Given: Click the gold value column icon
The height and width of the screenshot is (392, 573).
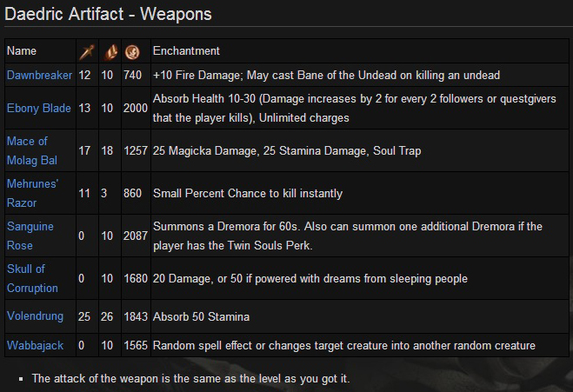Looking at the screenshot, I should pyautogui.click(x=131, y=51).
